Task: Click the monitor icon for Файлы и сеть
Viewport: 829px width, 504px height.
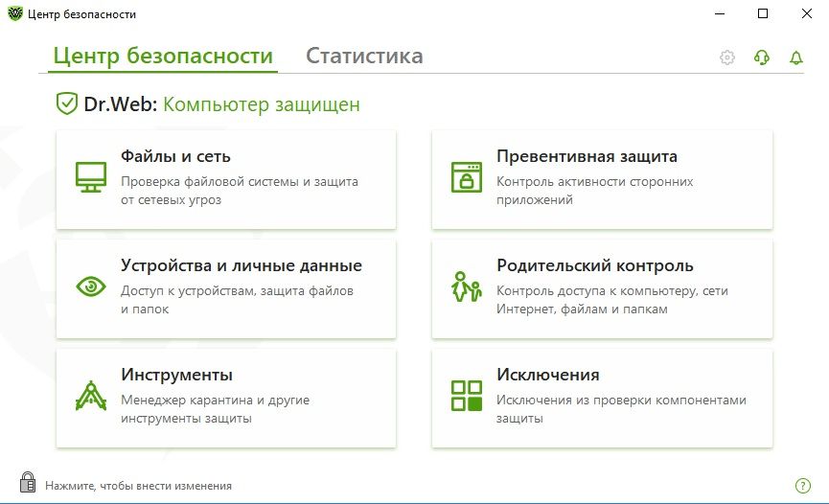Action: [x=91, y=177]
